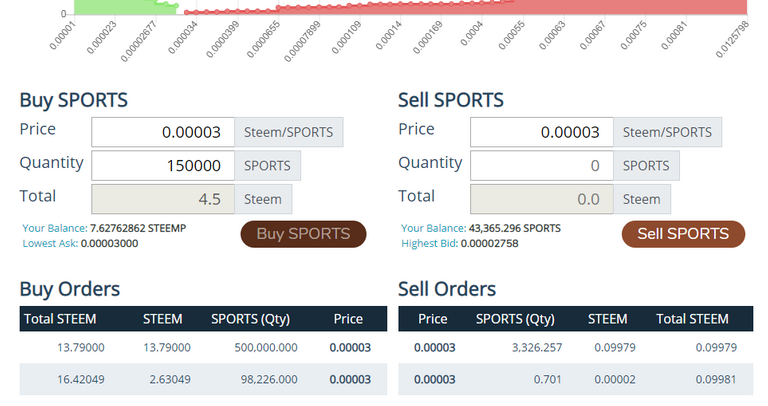Click the STEEM 0.00002 sell order cell

point(615,380)
